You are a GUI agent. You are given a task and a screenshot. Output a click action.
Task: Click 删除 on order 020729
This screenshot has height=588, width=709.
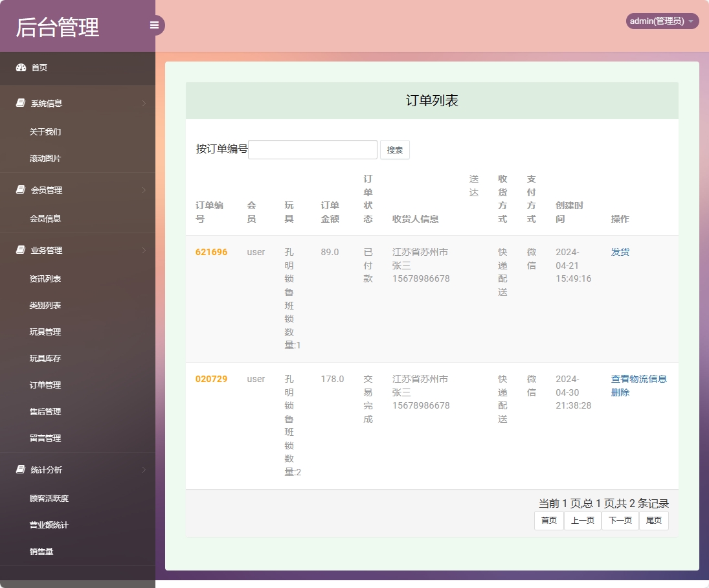tap(620, 392)
